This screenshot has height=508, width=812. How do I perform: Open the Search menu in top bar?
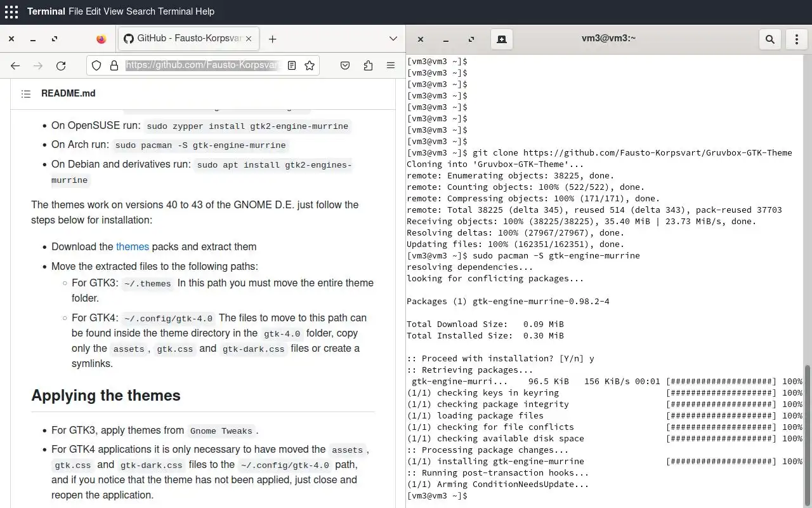pos(140,11)
